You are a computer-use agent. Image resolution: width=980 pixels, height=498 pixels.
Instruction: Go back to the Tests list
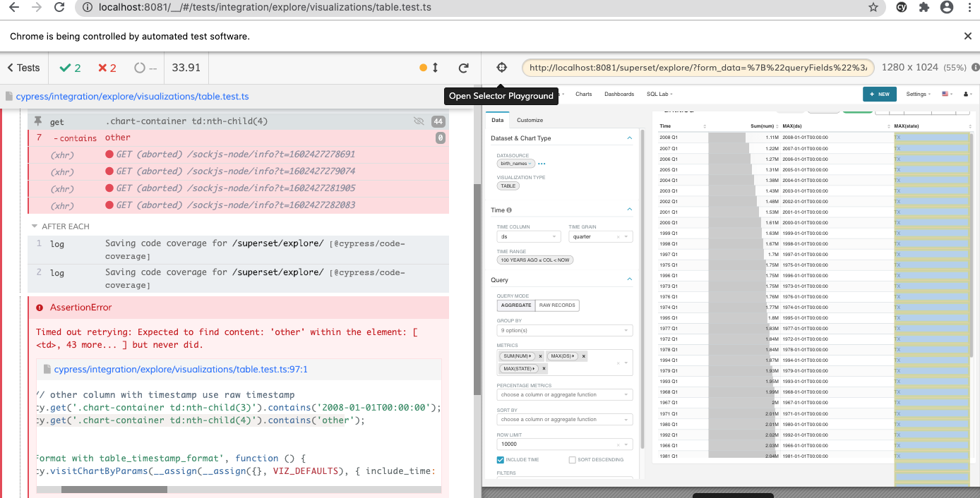point(23,68)
